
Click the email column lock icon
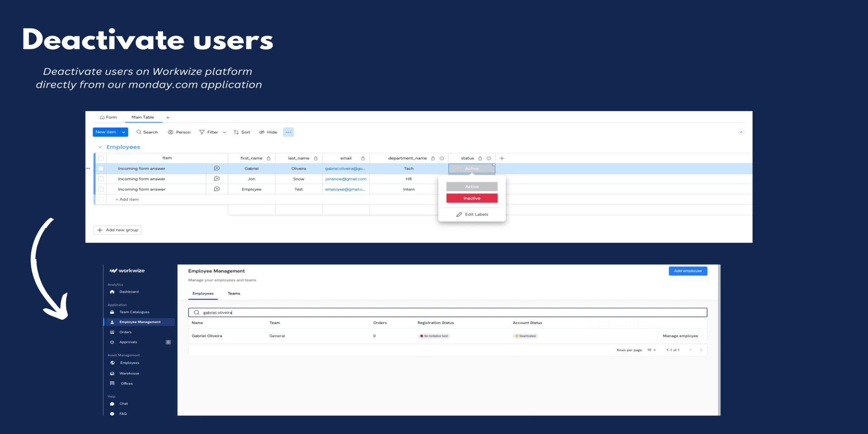pos(363,158)
